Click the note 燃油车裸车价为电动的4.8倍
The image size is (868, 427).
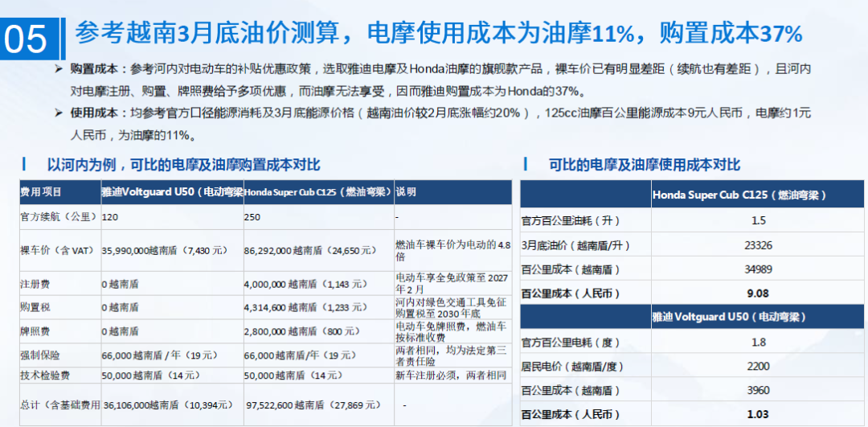tap(452, 250)
